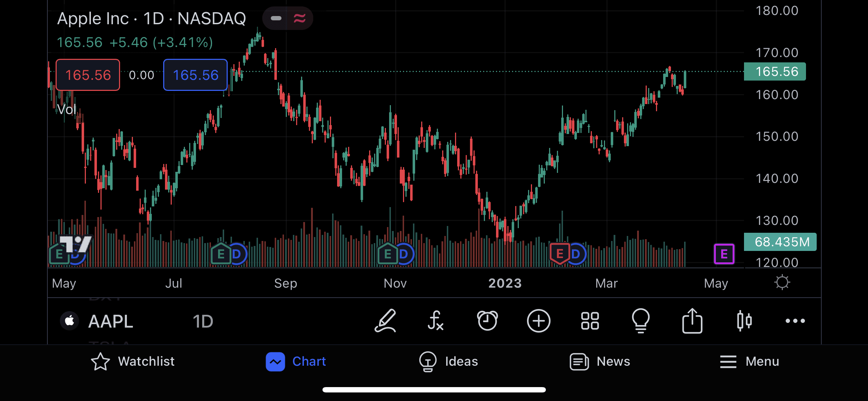Switch to the News tab
Image resolution: width=868 pixels, height=401 pixels.
(x=600, y=361)
